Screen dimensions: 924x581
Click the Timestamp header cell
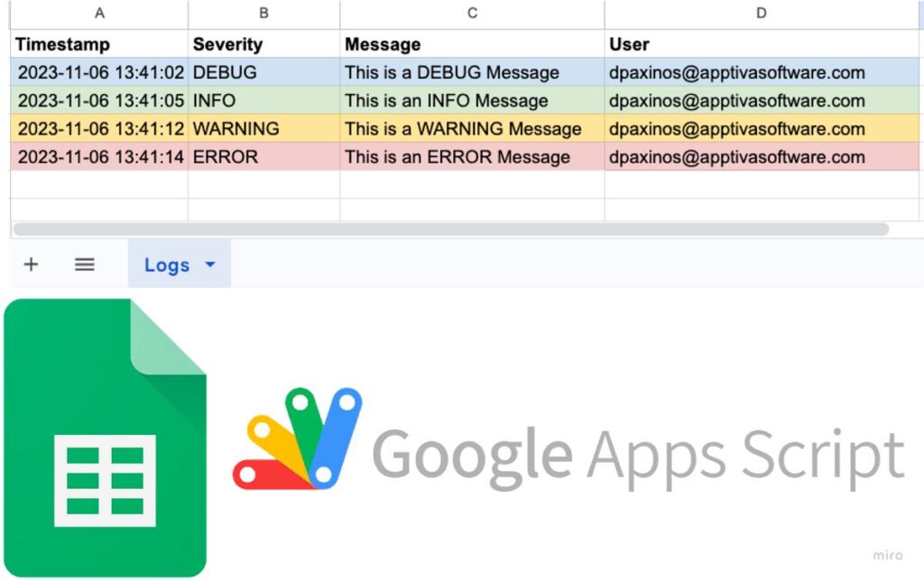[x=99, y=44]
